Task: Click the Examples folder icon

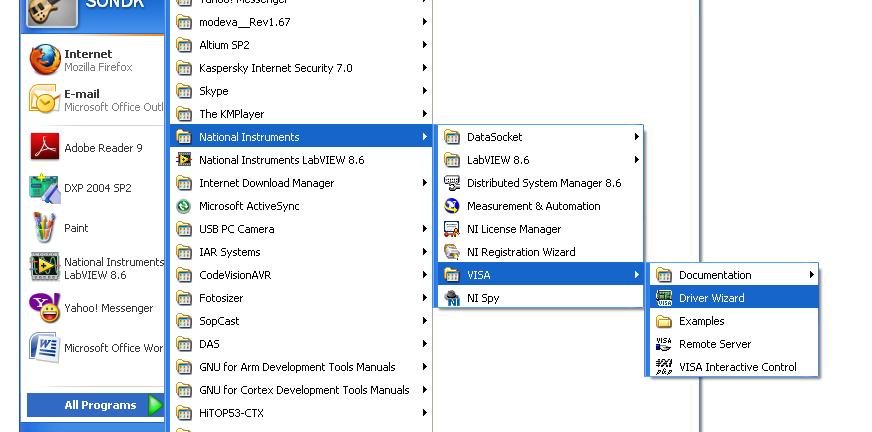Action: point(664,321)
